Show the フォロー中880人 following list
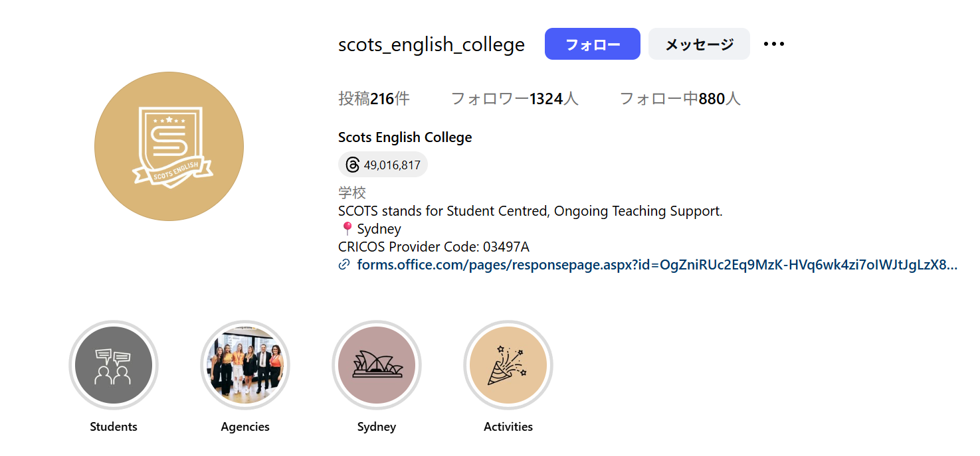 tap(680, 99)
